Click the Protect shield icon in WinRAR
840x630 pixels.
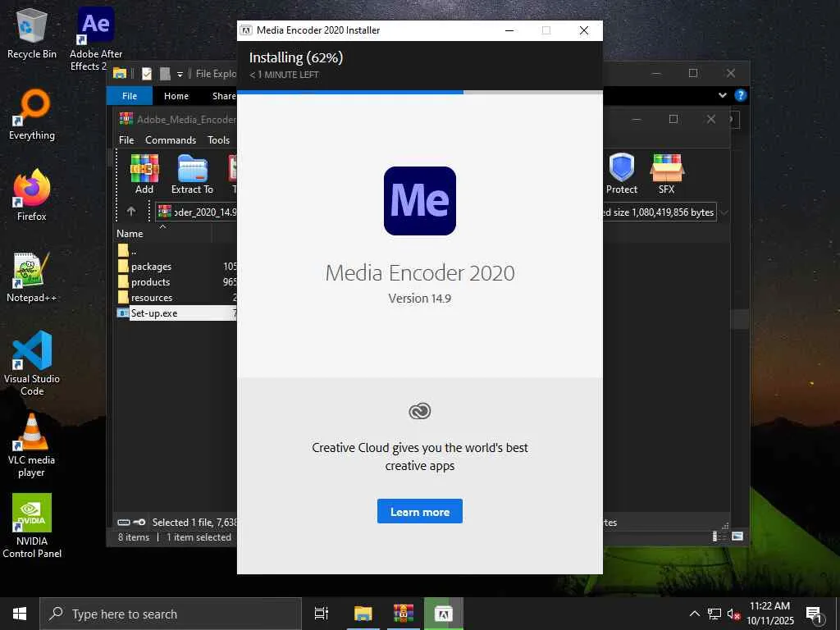622,175
